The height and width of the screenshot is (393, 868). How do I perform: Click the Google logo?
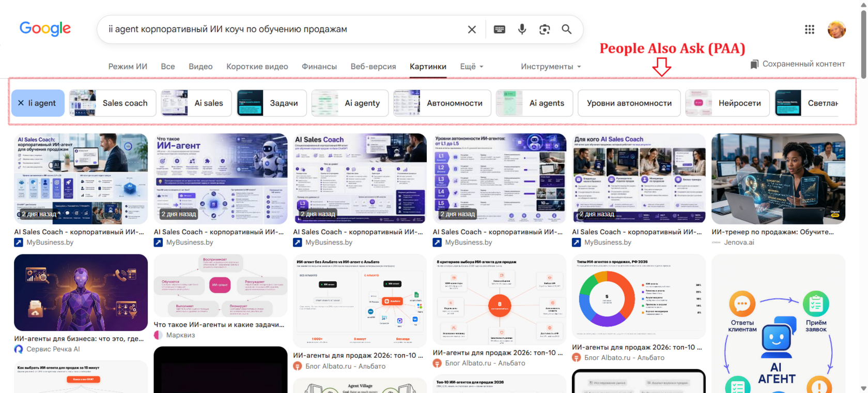click(45, 29)
